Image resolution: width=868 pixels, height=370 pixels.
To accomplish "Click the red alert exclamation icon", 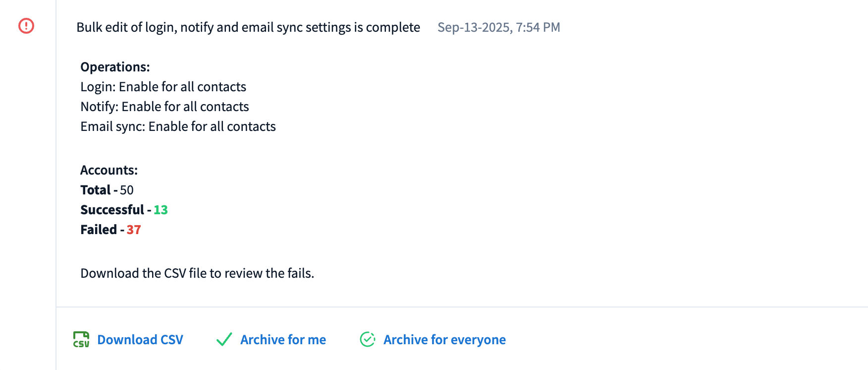I will click(26, 26).
